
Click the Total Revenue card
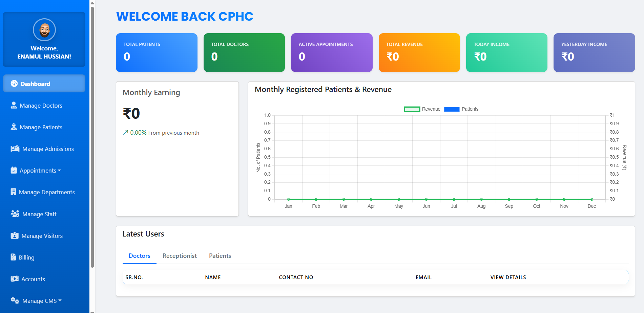click(419, 52)
